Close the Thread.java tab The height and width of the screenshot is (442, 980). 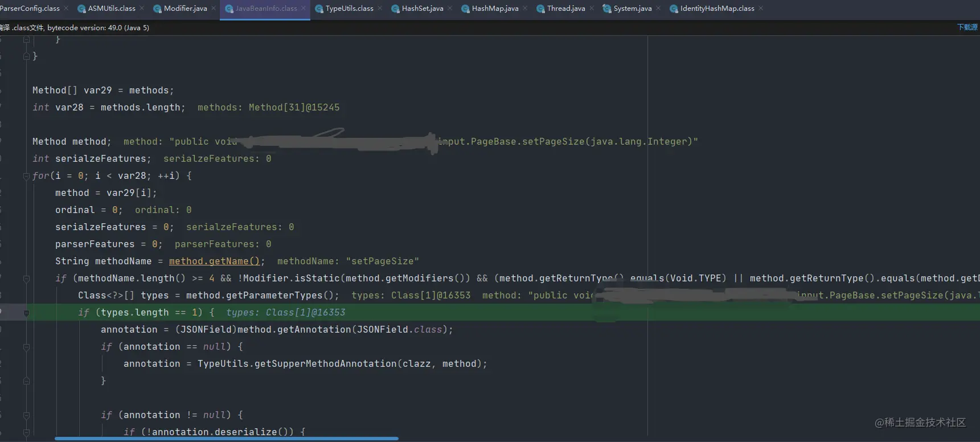click(592, 8)
